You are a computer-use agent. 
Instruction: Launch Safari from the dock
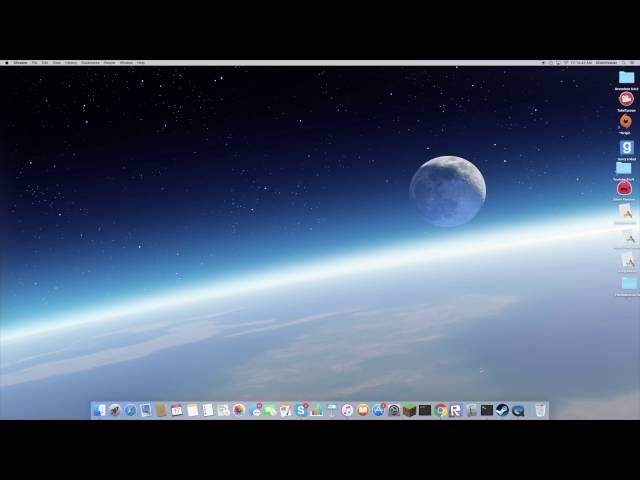(130, 410)
